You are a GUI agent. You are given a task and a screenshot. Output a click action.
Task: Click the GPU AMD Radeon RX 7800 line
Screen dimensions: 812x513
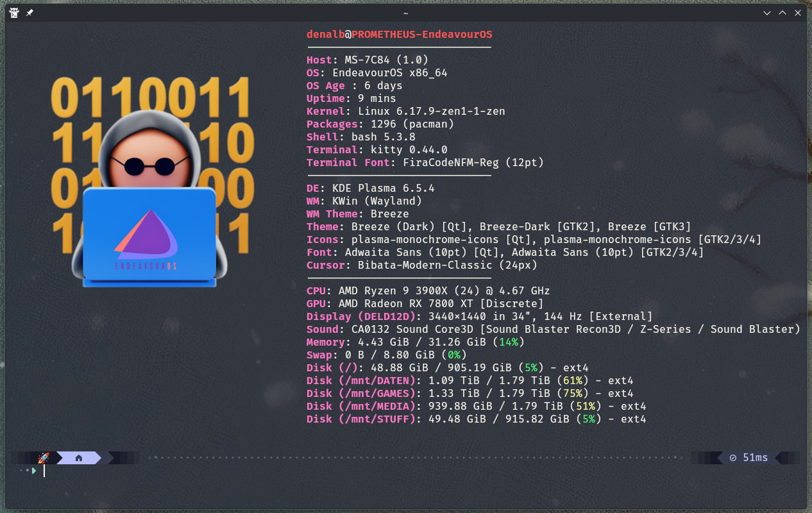425,304
